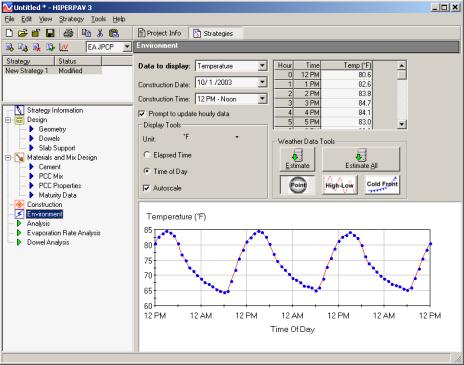Viewport: 464px width, 365px height.
Task: Open Dowel Analysis item
Action: tap(48, 242)
